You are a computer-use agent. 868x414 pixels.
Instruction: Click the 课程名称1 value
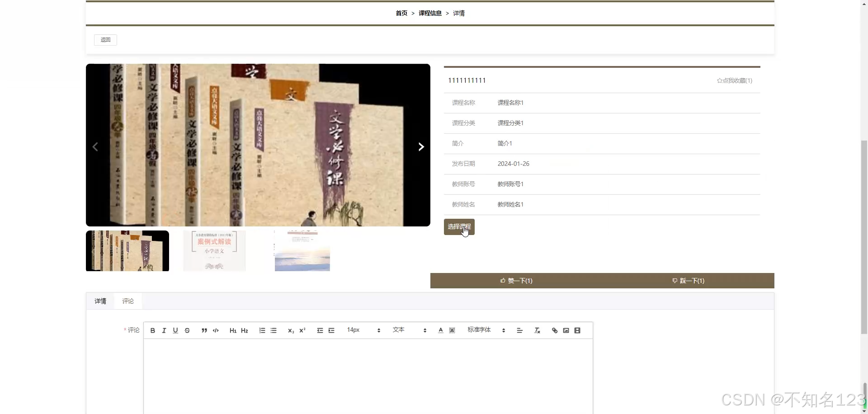(x=510, y=103)
